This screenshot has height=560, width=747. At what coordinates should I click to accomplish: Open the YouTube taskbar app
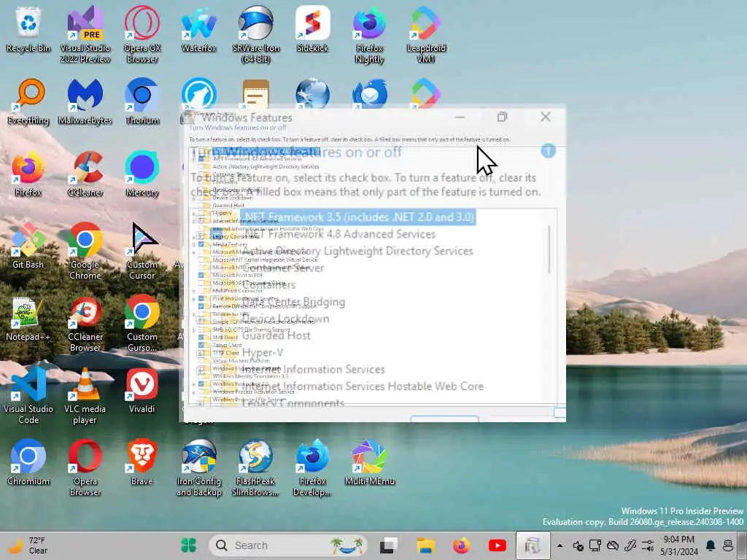[x=497, y=545]
